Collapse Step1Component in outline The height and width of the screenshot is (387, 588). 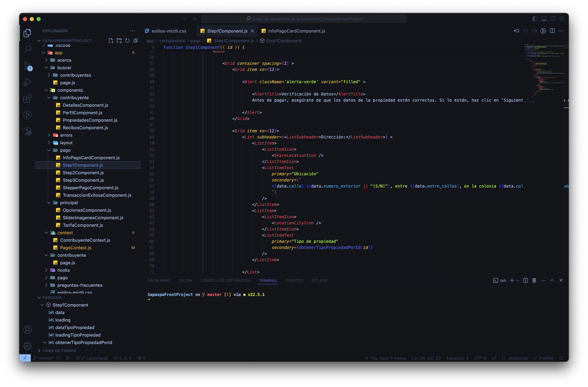point(43,305)
